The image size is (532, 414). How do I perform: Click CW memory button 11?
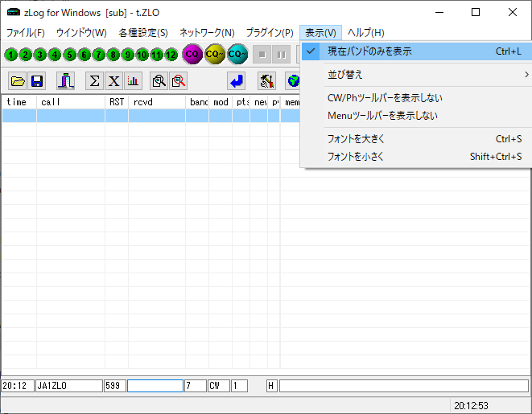(x=157, y=55)
